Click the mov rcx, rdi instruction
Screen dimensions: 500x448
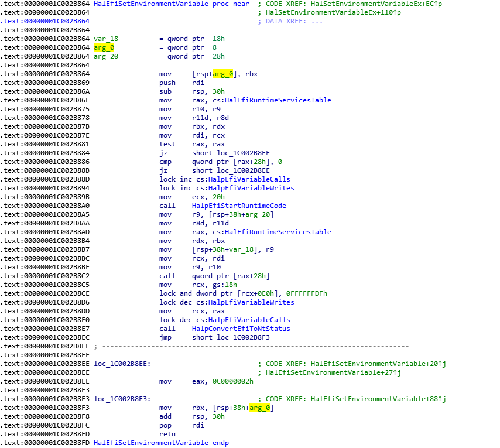192,259
